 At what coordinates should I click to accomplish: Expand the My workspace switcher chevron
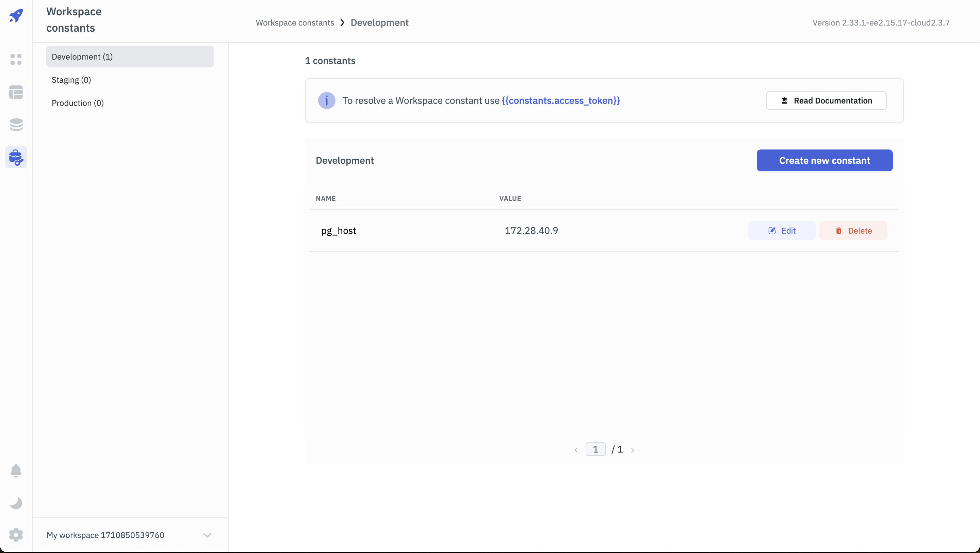point(207,535)
